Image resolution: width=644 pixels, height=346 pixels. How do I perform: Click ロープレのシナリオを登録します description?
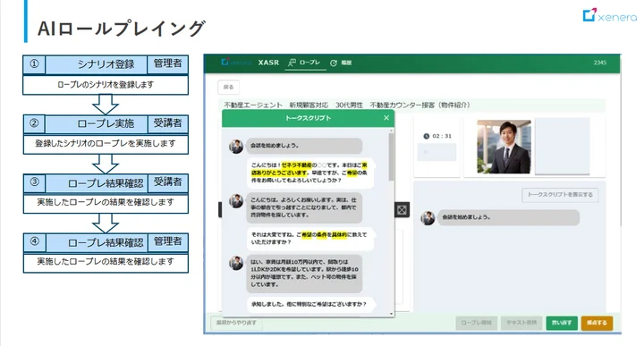[106, 85]
